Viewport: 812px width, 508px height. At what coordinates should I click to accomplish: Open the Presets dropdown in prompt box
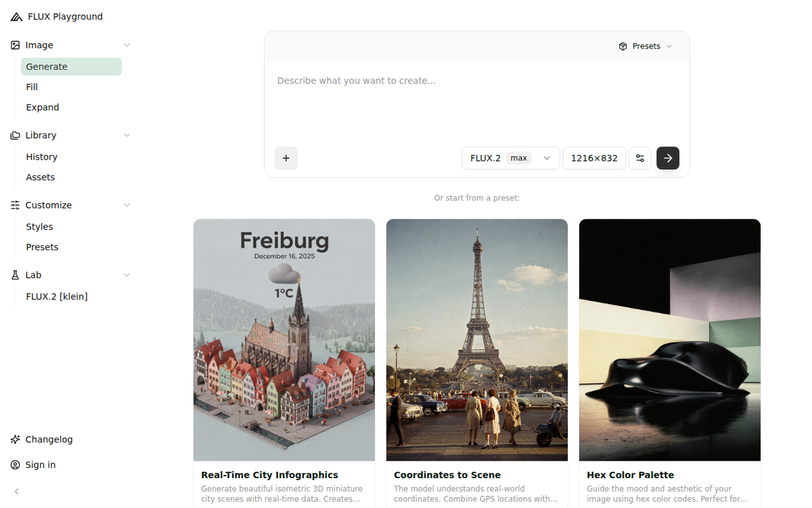tap(646, 46)
